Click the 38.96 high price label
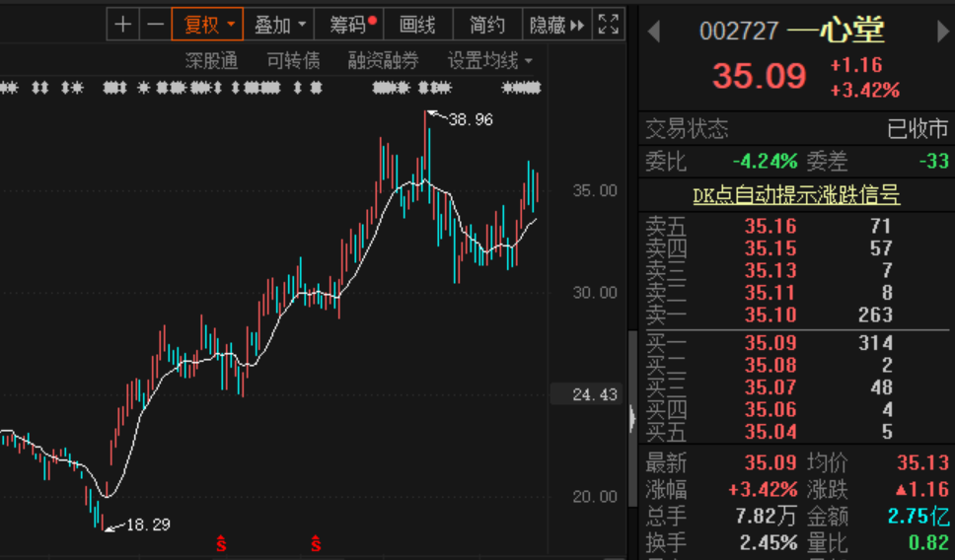Viewport: 955px width, 560px height. [x=471, y=119]
